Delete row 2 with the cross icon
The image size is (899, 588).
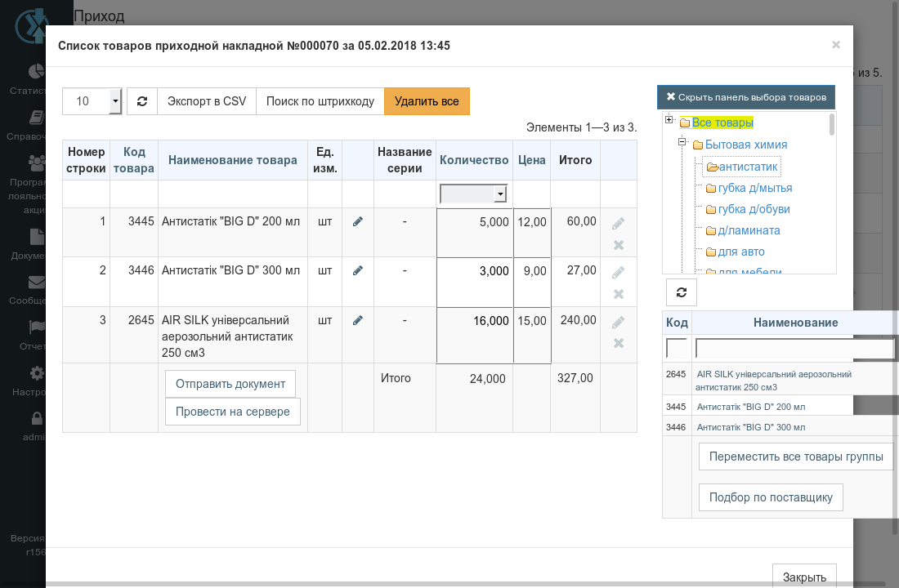click(619, 294)
